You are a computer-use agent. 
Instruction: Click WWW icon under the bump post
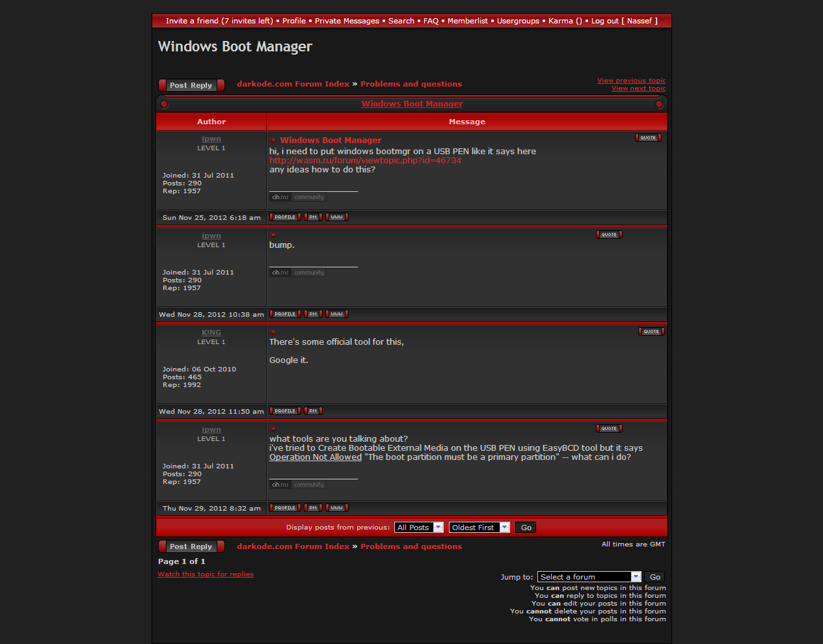tap(336, 314)
